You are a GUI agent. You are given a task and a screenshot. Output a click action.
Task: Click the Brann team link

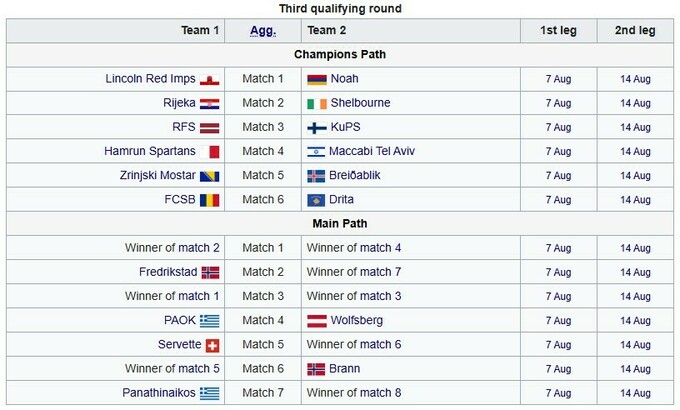pyautogui.click(x=345, y=369)
